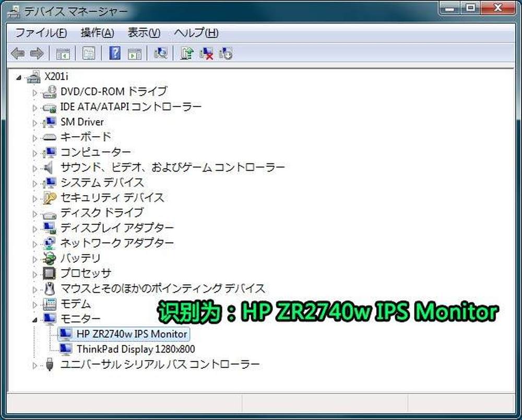Minimize the デバイス マネージャー window
This screenshot has width=522, height=420.
click(449, 8)
